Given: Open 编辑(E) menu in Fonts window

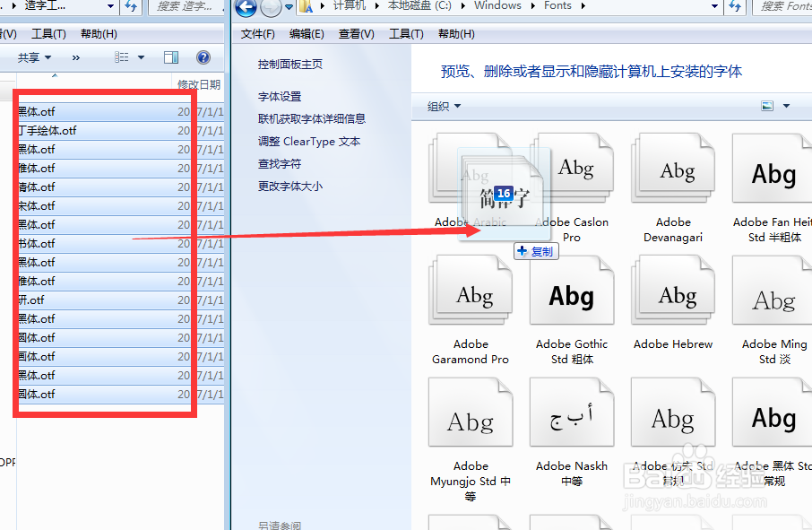Looking at the screenshot, I should 307,34.
